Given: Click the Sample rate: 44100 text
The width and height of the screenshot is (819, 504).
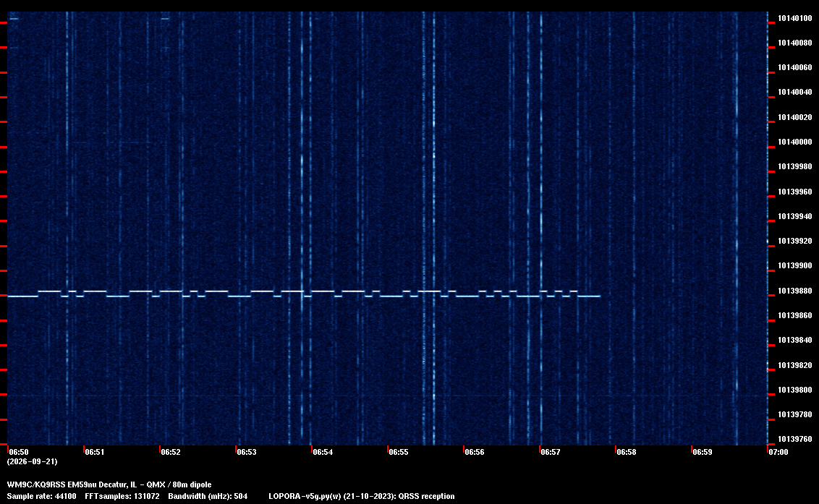Looking at the screenshot, I should tap(41, 496).
